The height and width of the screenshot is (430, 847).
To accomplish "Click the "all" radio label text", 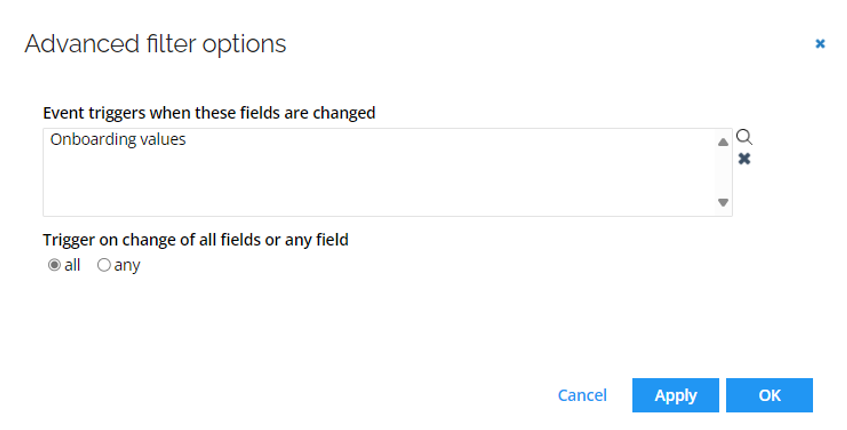I will [x=72, y=265].
